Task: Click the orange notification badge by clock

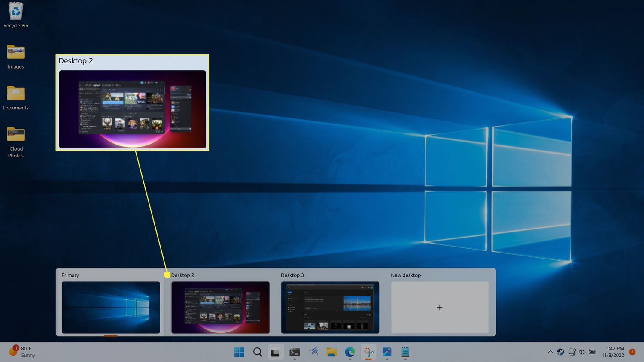Action: [632, 352]
